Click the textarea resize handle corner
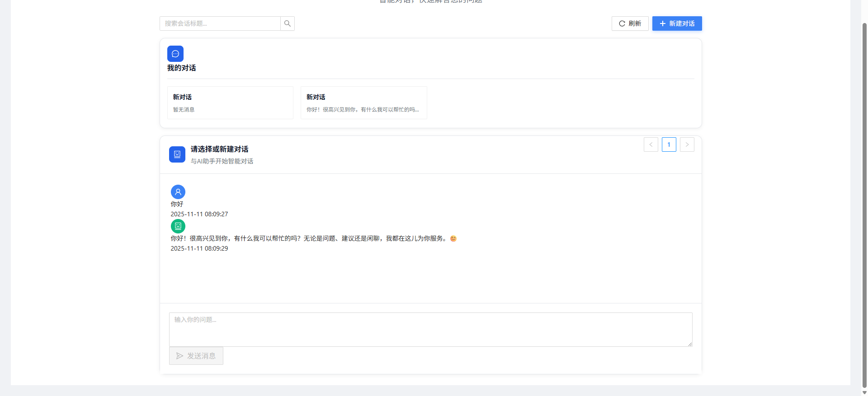Viewport: 868px width, 396px height. tap(690, 344)
